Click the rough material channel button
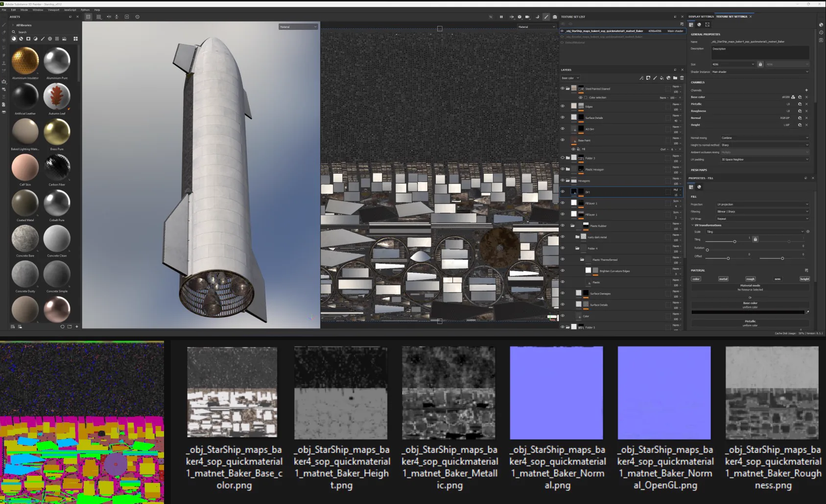Screen dimensions: 826x504 [750, 279]
